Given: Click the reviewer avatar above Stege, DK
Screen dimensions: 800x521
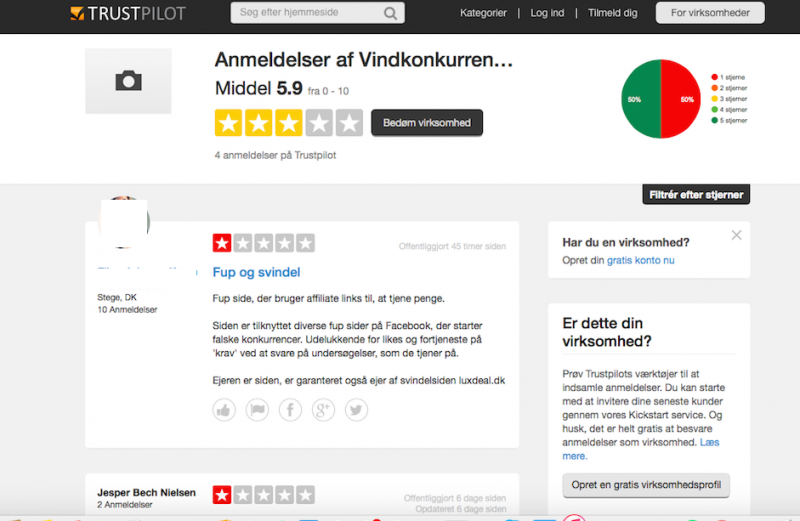Looking at the screenshot, I should pyautogui.click(x=124, y=222).
